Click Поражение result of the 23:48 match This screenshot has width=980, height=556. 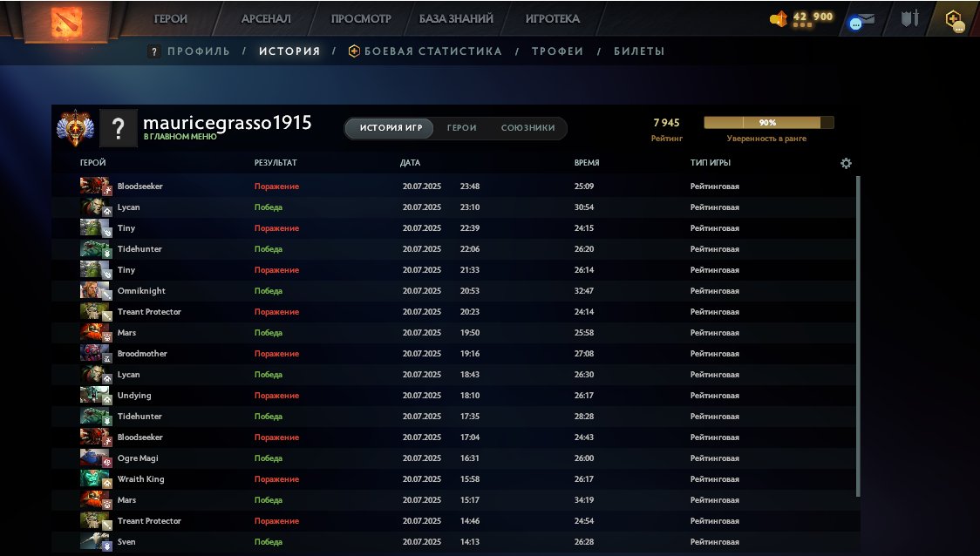pos(277,186)
